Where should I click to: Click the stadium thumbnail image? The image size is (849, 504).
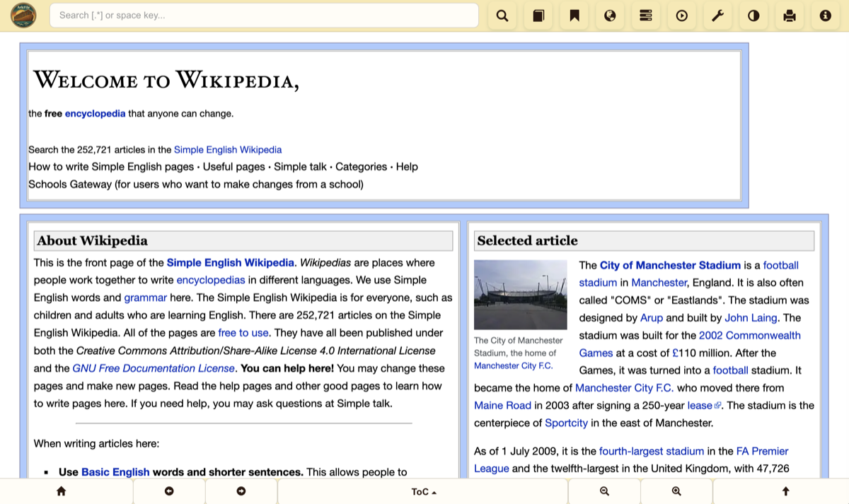[x=521, y=295]
